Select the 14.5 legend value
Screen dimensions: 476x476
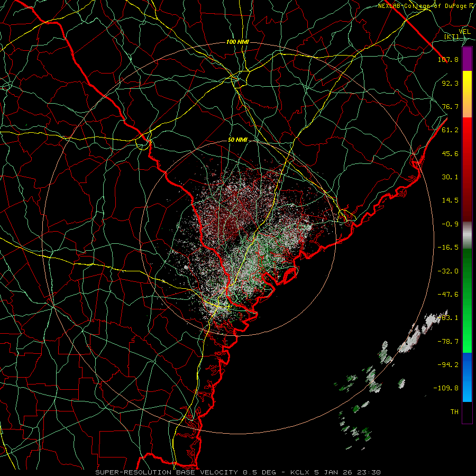click(x=450, y=200)
